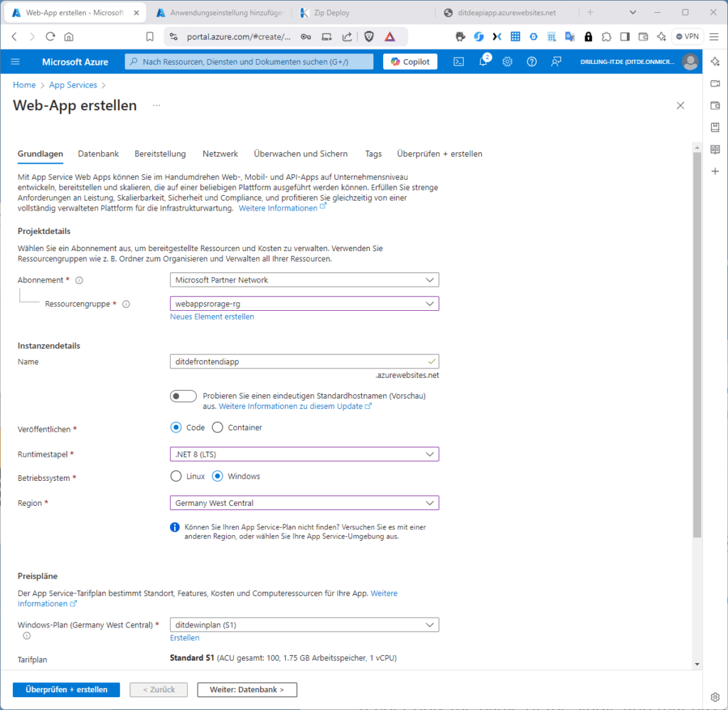
Task: Switch to the Datenbank tab
Action: coord(98,154)
